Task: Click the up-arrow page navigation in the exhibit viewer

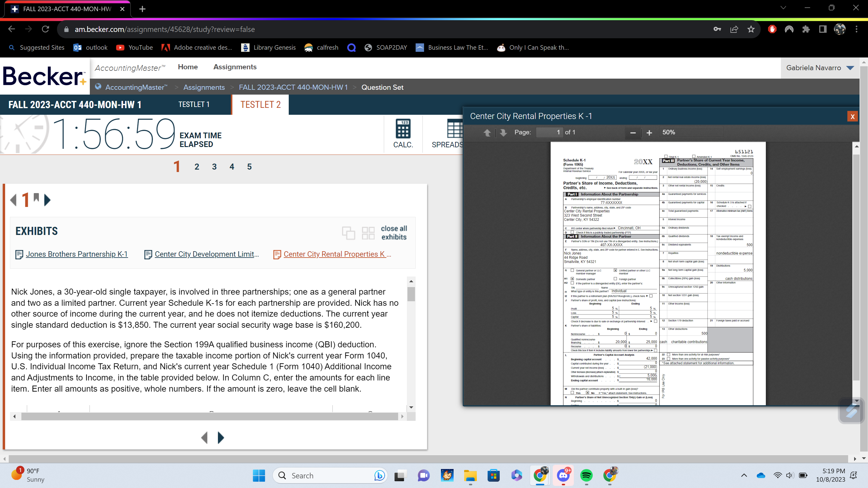Action: pos(487,133)
